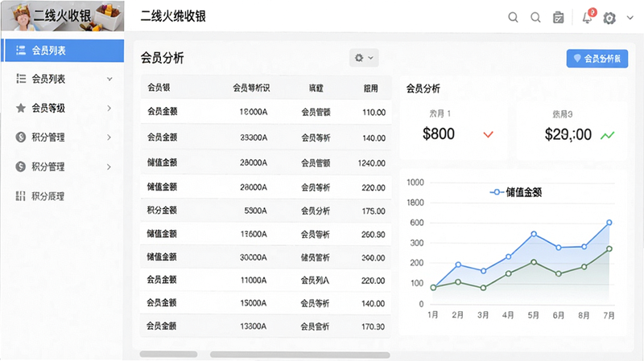Click the icon inside the blue 会员分析 button
This screenshot has width=644, height=361.
577,58
